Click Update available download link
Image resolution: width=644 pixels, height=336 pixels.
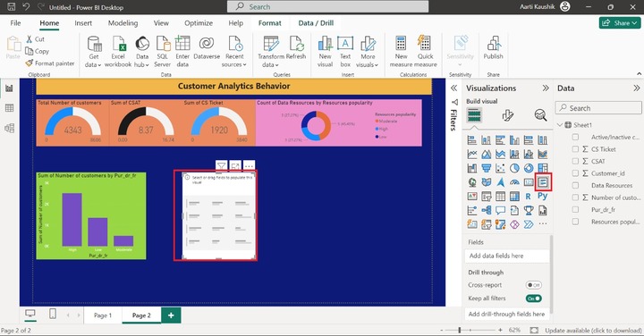(x=593, y=331)
